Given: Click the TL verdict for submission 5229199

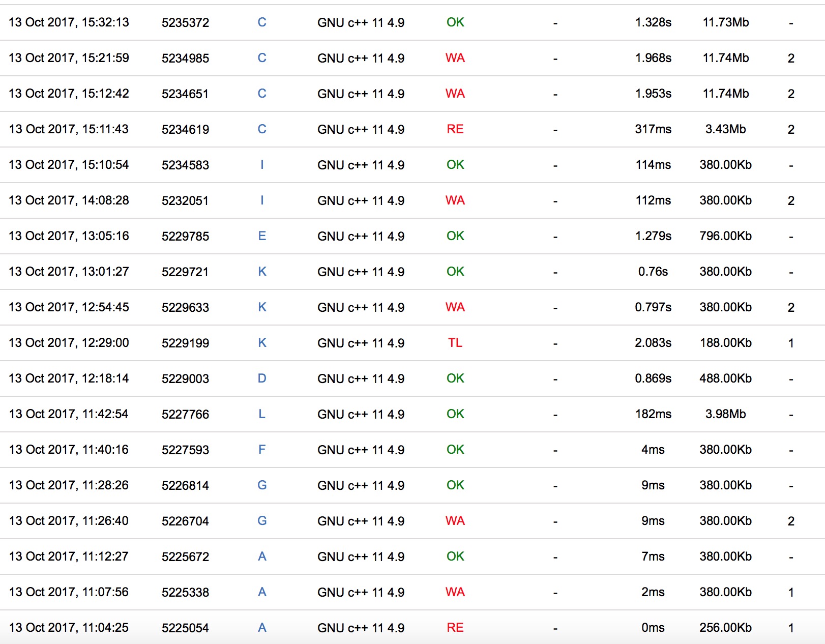Looking at the screenshot, I should 455,343.
